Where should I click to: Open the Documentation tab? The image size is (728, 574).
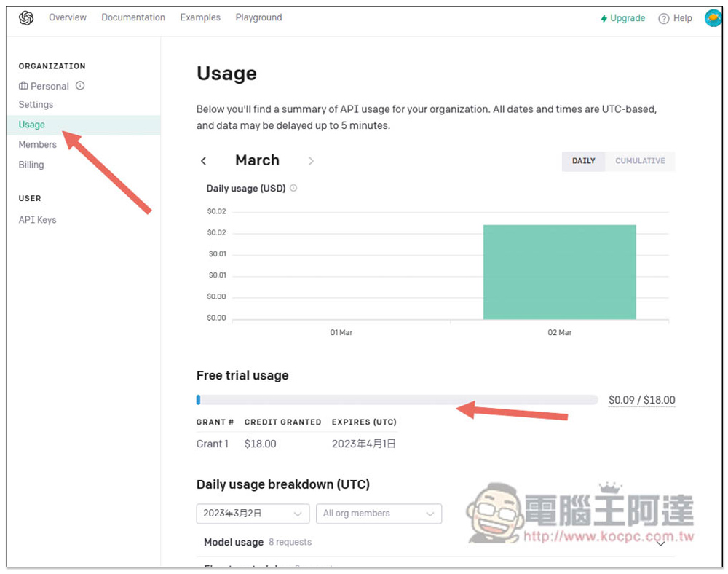133,17
